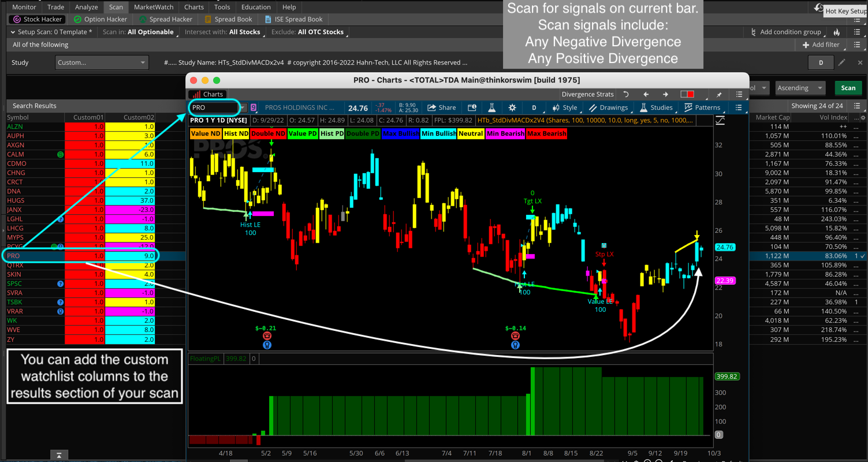Click the undo curved-arrow icon in chart header

coord(626,94)
